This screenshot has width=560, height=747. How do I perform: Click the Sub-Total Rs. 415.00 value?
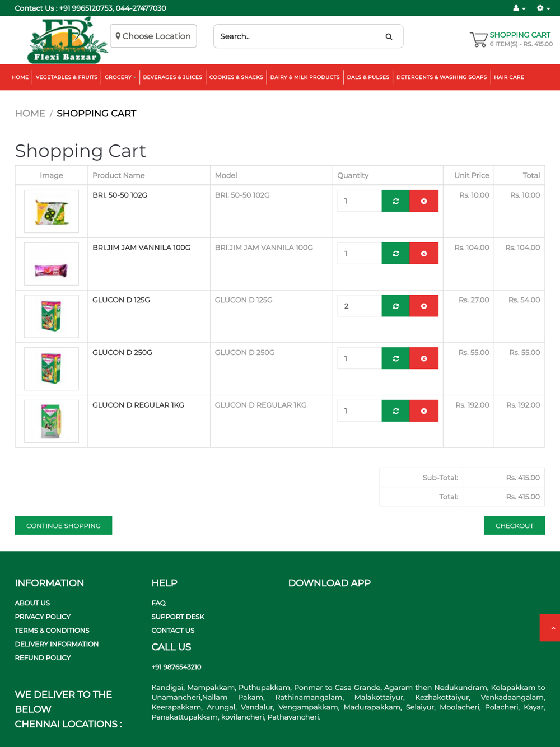(523, 478)
